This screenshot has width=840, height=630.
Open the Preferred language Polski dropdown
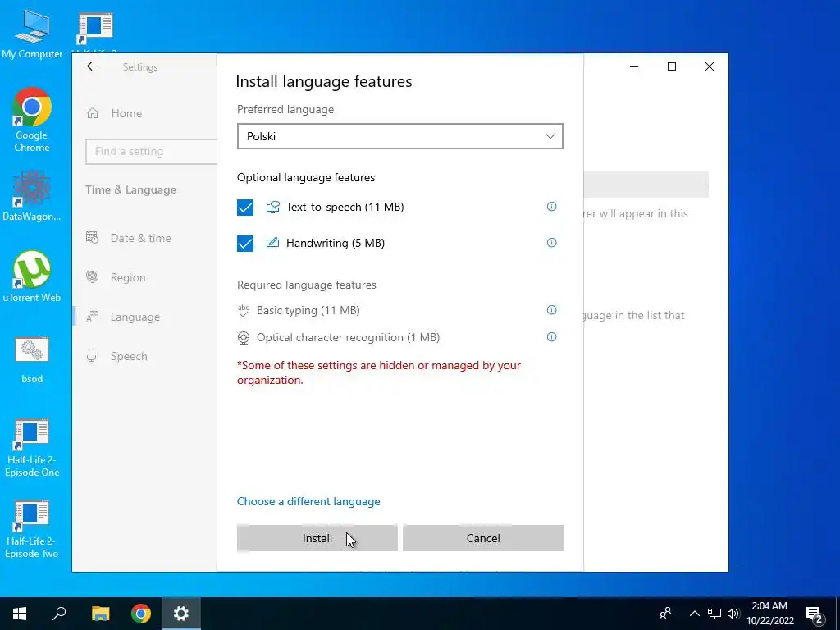pyautogui.click(x=400, y=136)
